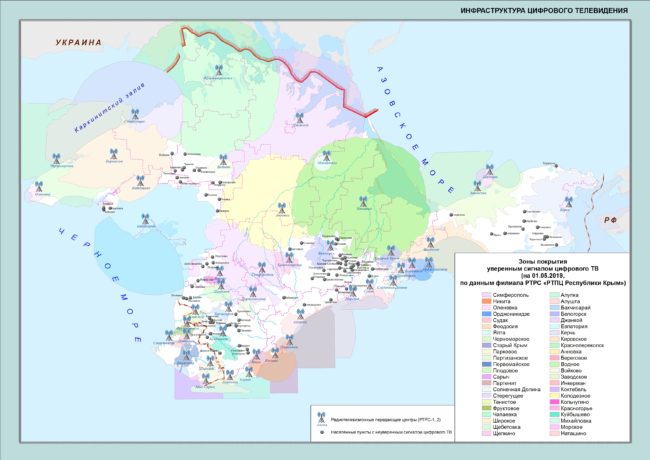The height and width of the screenshot is (460, 650).
Task: Click the 'Морское' legend label
Action: pos(571,427)
